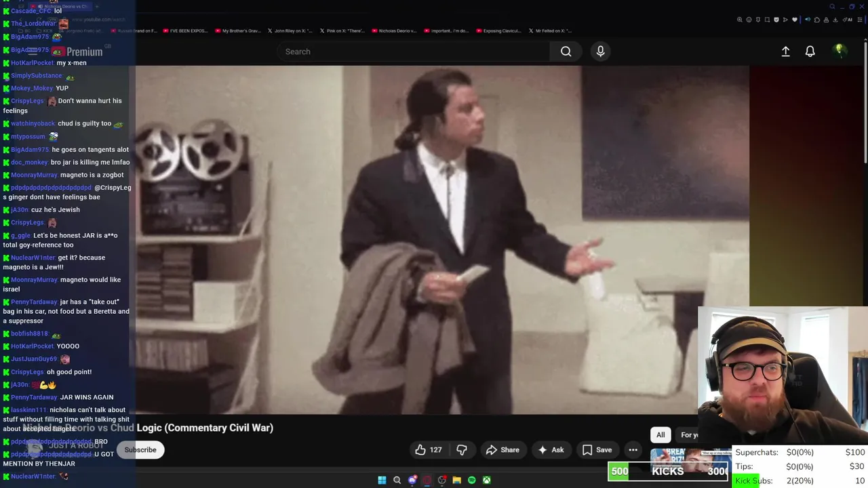Dislike the video with thumbs down

[462, 449]
